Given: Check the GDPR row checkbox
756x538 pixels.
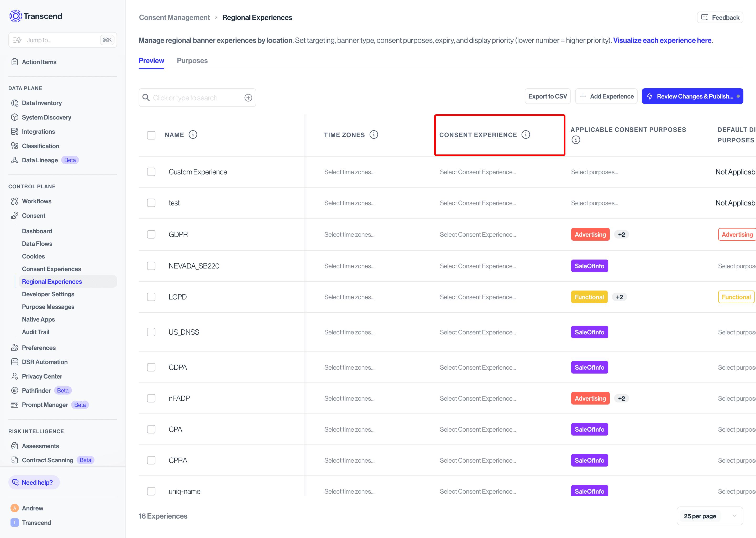Looking at the screenshot, I should [x=151, y=234].
